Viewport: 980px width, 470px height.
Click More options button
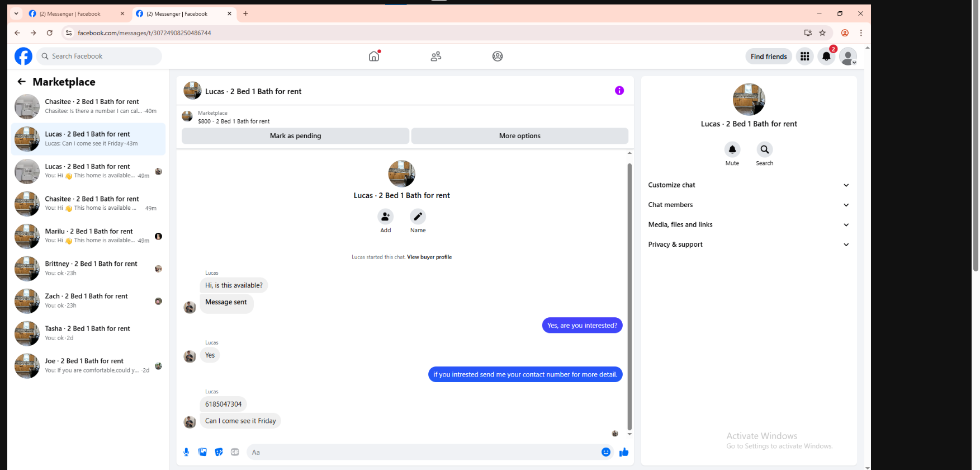[x=520, y=136]
